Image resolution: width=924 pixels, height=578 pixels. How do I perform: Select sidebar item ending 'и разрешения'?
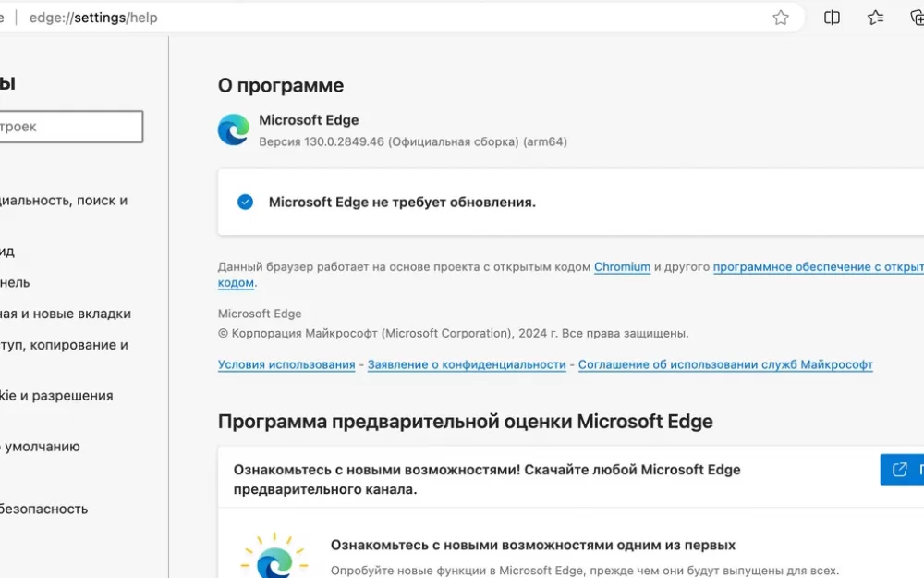[56, 396]
